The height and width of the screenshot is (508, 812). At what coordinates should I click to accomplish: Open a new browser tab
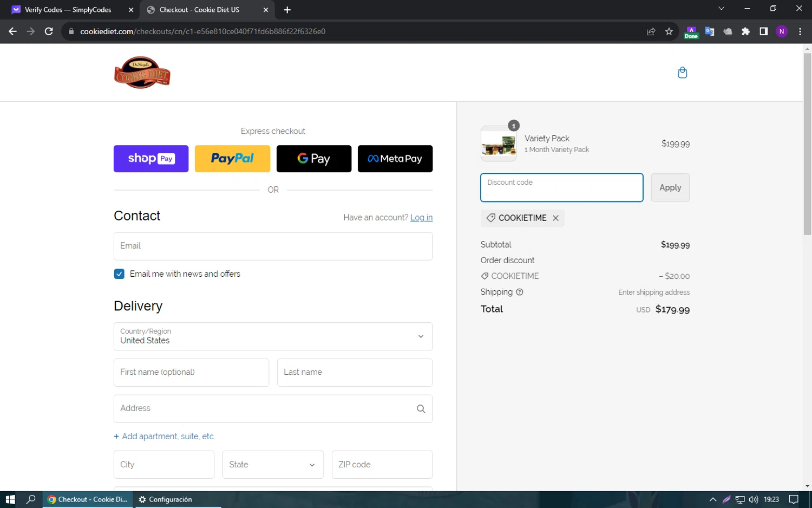[287, 10]
